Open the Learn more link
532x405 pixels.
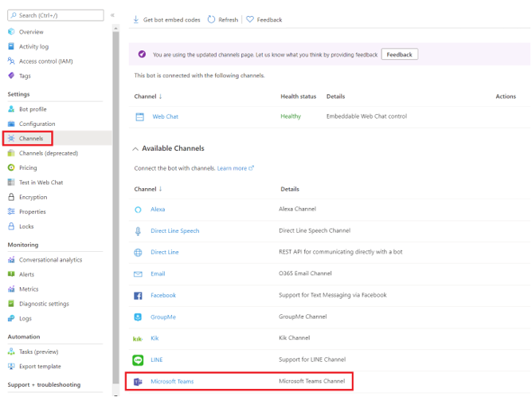(x=235, y=168)
